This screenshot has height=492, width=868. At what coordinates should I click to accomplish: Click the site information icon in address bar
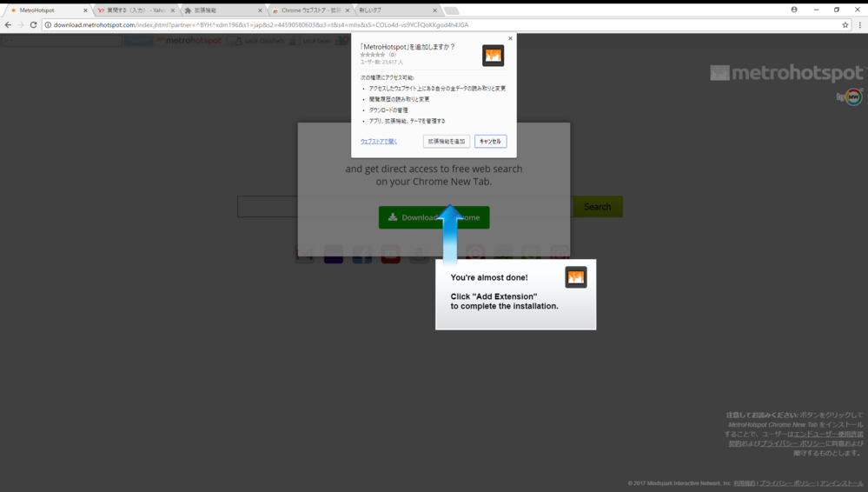pyautogui.click(x=48, y=25)
